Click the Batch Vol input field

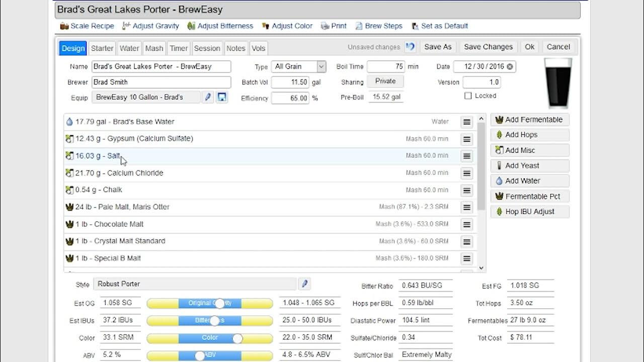point(290,82)
